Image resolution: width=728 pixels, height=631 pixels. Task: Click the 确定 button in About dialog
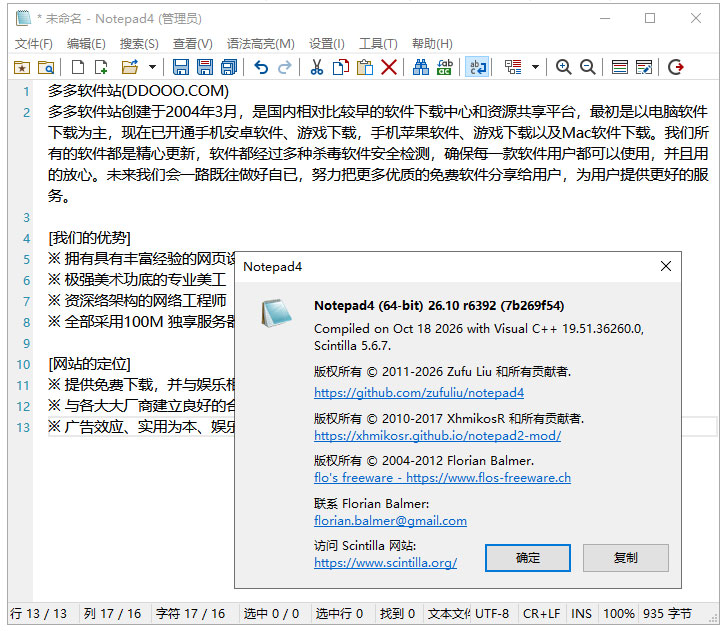[528, 558]
